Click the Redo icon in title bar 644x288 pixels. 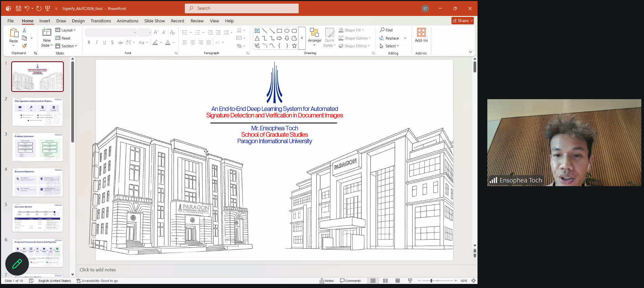[39, 8]
